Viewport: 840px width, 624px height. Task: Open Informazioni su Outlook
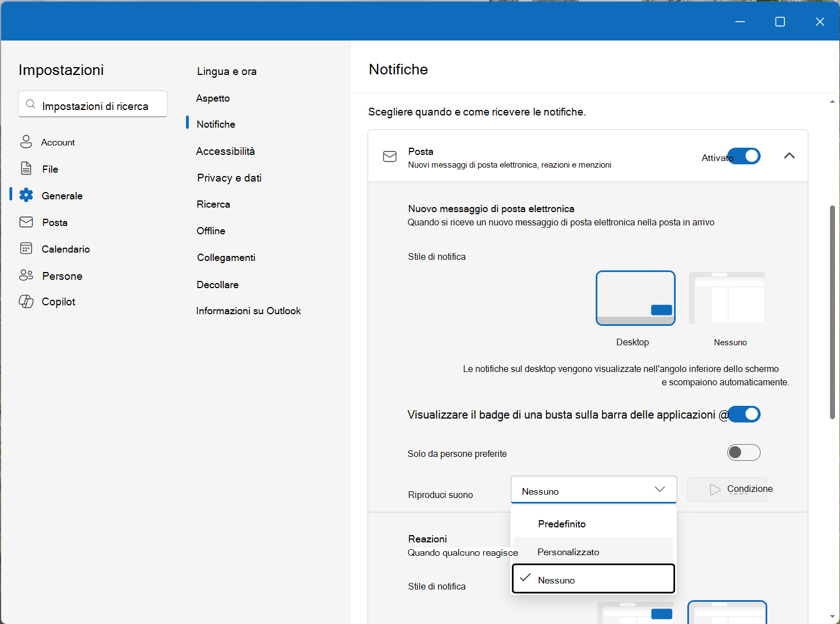(x=248, y=311)
